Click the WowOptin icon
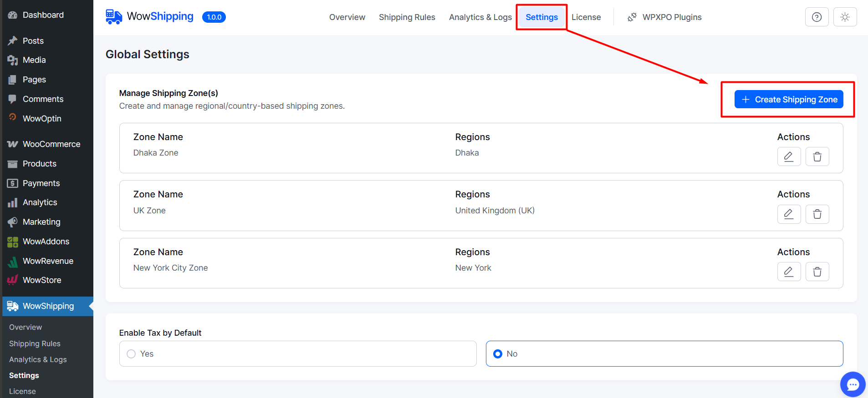 (13, 117)
